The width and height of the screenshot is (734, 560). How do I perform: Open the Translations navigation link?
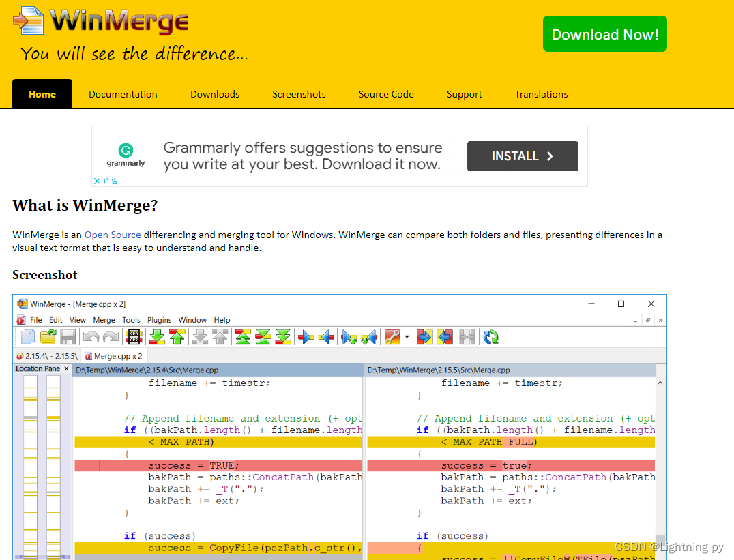tap(541, 94)
